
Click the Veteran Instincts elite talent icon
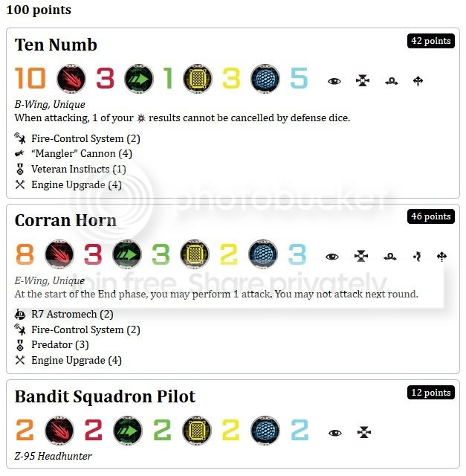(20, 170)
